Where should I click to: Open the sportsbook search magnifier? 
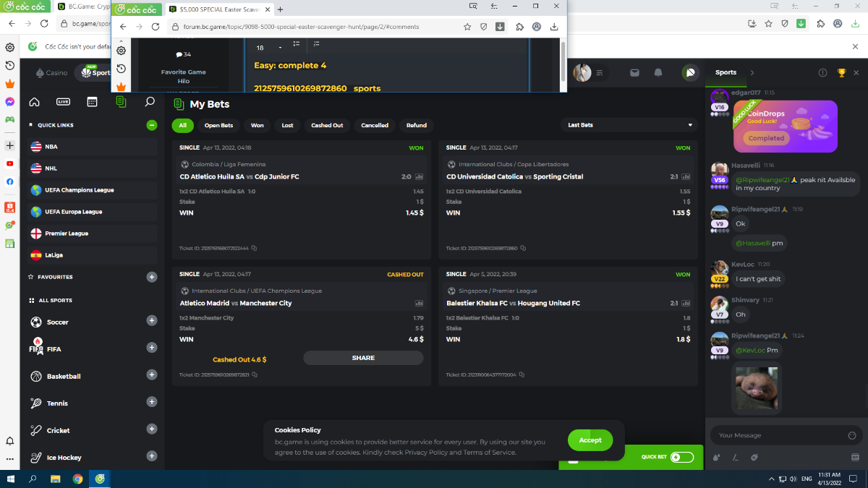(x=150, y=102)
